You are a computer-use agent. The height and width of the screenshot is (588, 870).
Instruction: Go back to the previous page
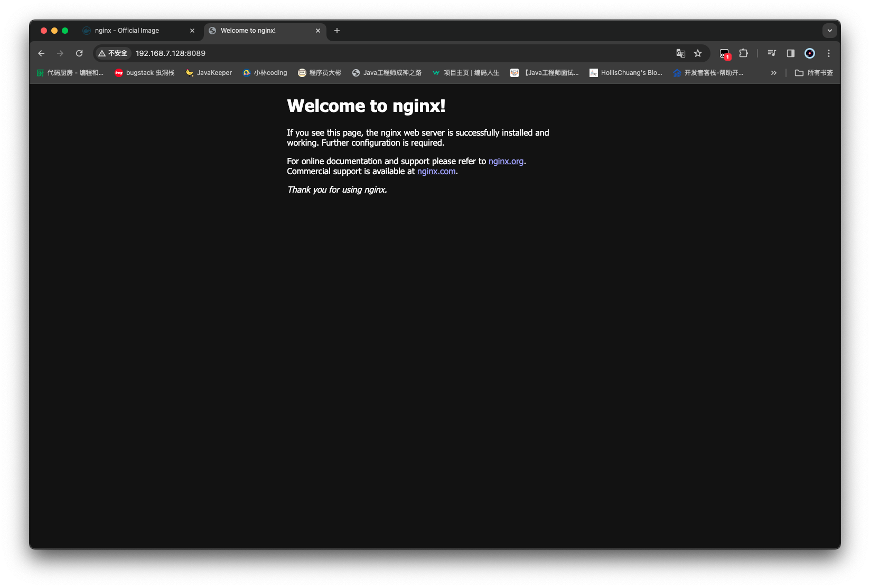(41, 53)
